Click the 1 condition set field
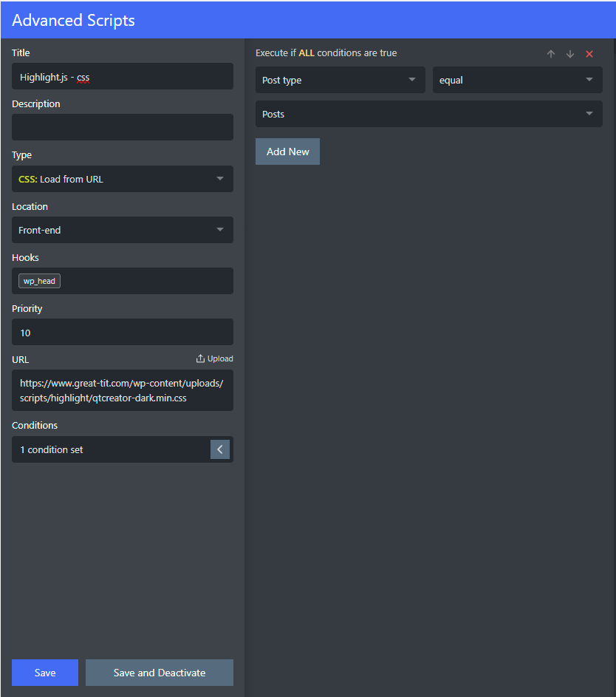This screenshot has height=697, width=616. point(111,449)
